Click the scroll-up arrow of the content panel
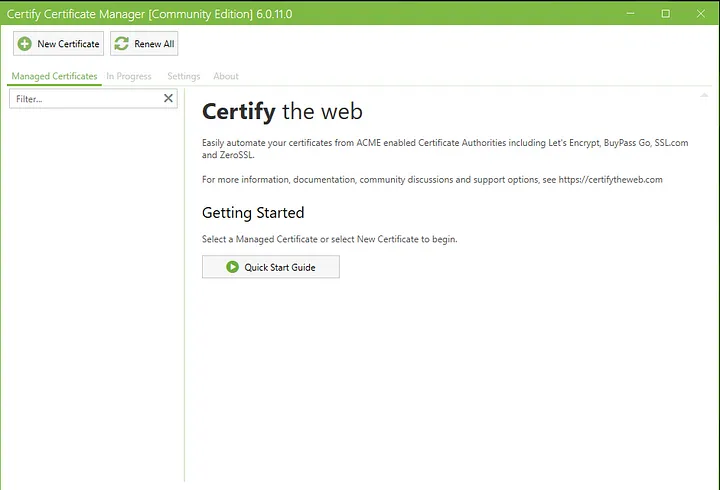The image size is (720, 490). (704, 95)
